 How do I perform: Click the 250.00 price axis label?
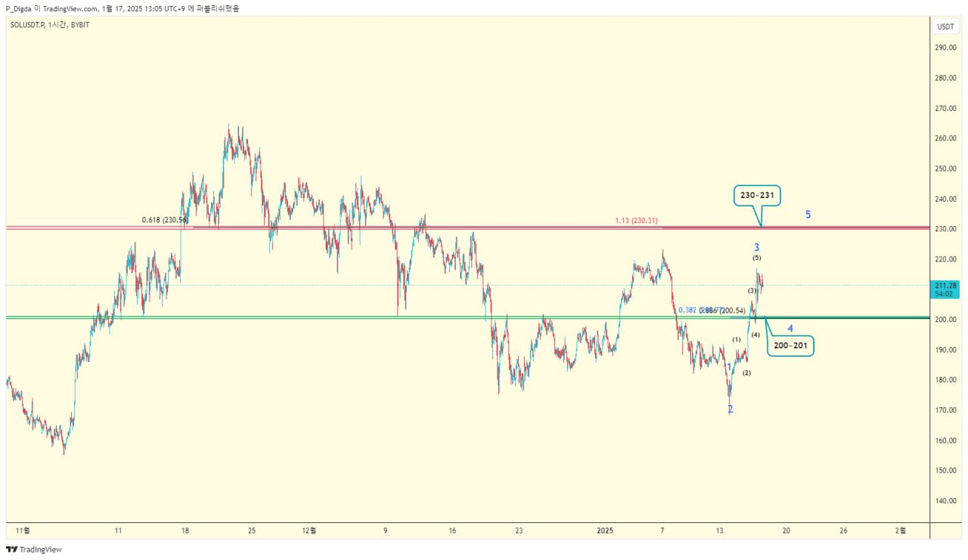946,169
